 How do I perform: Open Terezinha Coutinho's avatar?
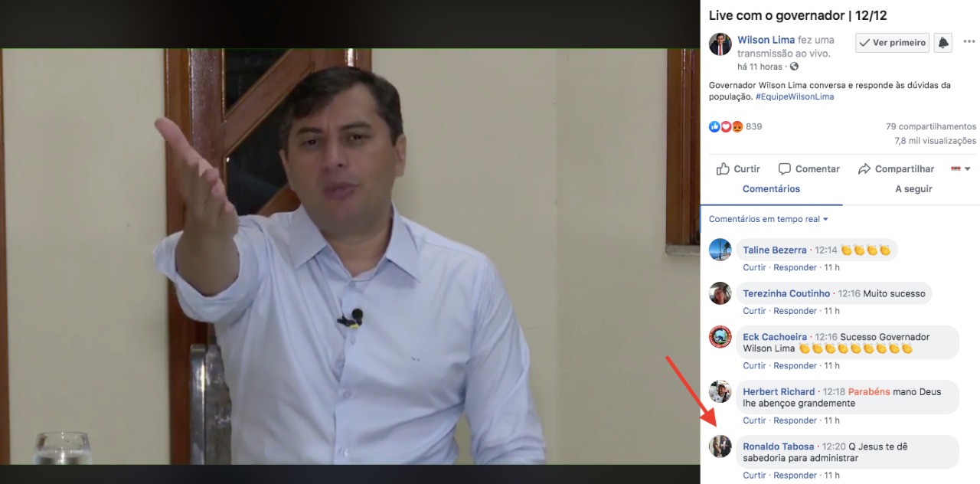click(x=720, y=293)
